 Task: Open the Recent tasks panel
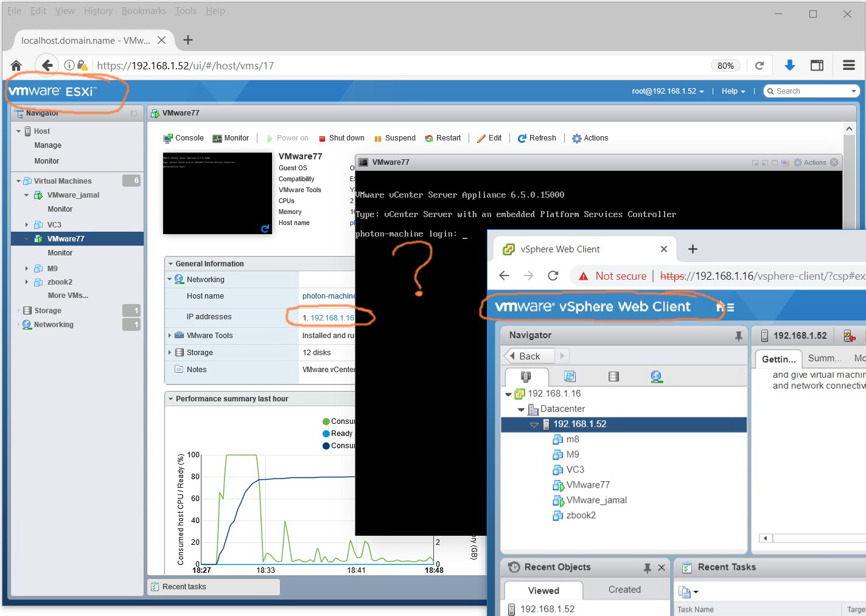(x=214, y=587)
